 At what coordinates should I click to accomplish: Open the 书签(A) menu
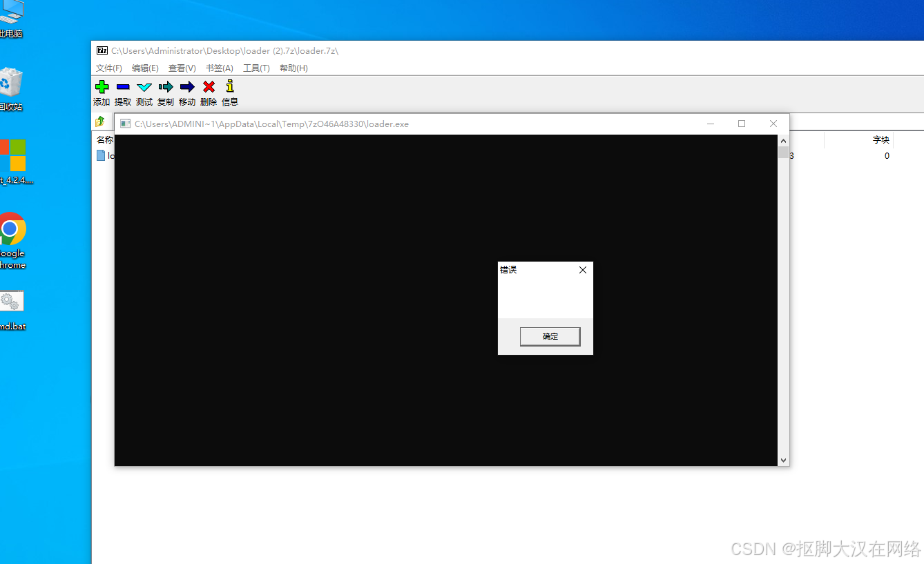pos(220,68)
